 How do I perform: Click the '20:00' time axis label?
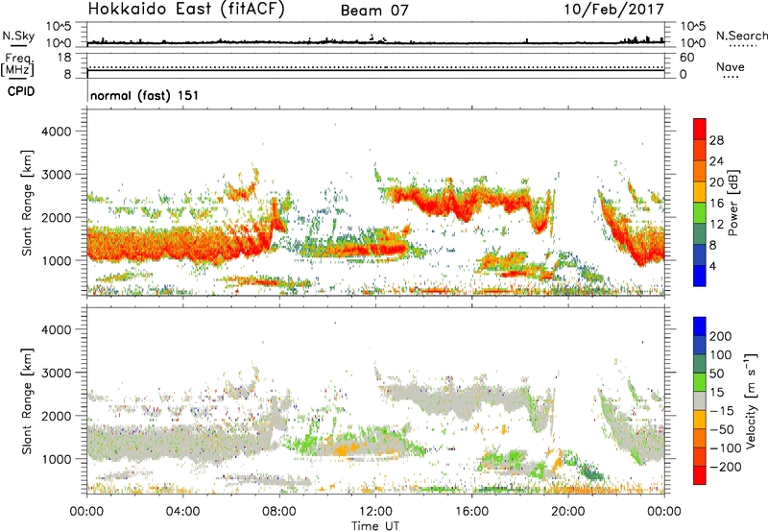tap(567, 512)
